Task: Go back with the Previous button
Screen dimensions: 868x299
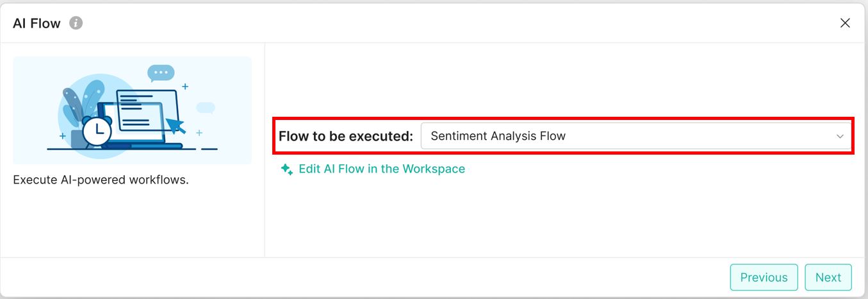Action: pos(764,277)
